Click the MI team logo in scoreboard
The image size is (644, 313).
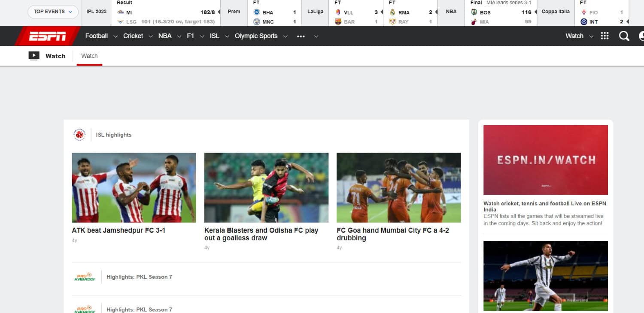[x=121, y=12]
